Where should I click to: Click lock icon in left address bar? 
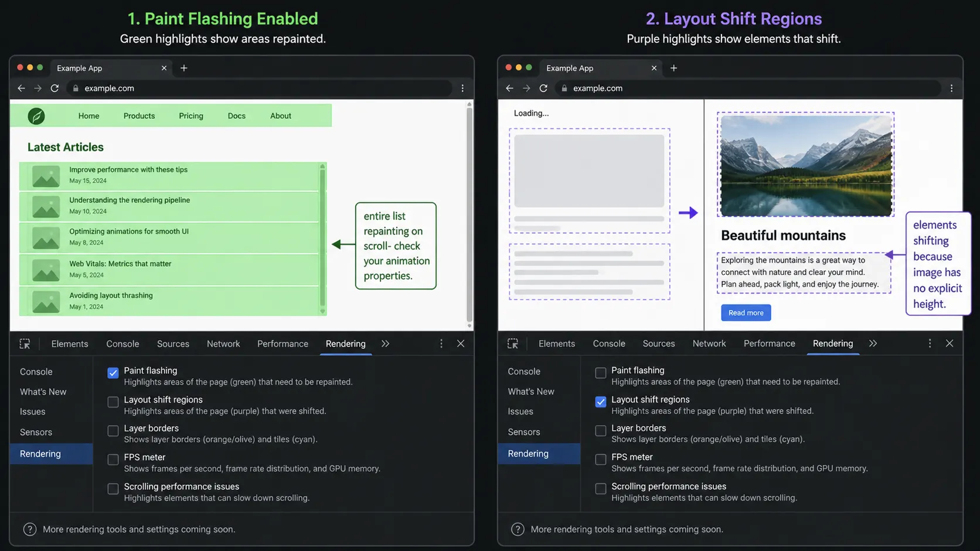76,88
